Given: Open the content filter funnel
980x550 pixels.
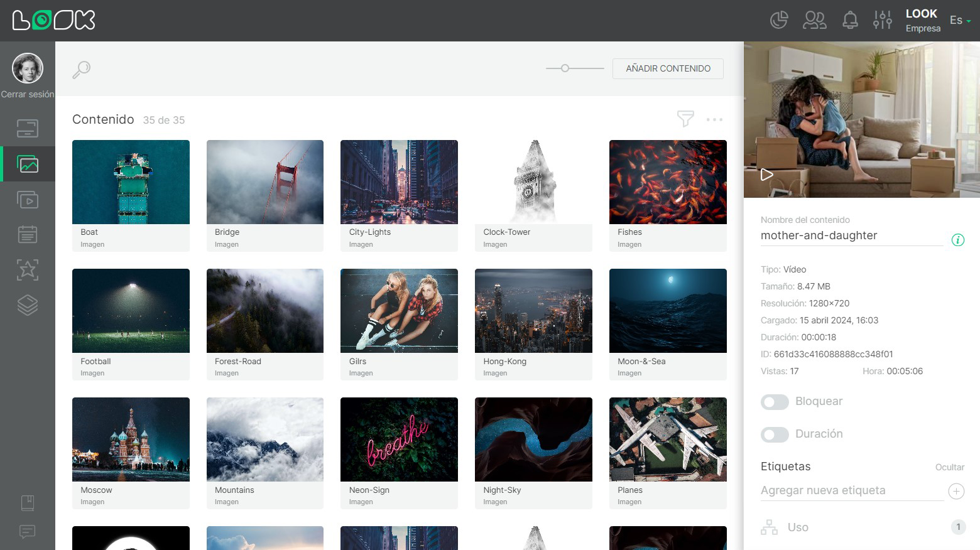Looking at the screenshot, I should click(685, 119).
